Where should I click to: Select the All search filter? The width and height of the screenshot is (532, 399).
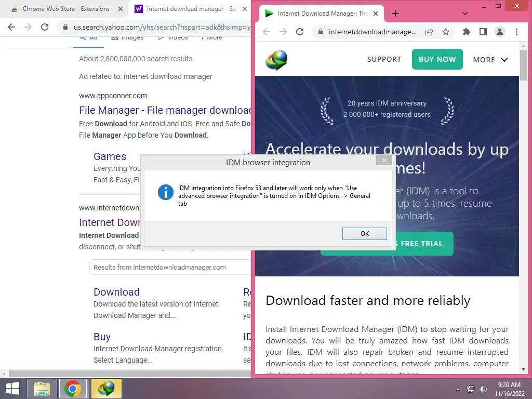coord(88,38)
